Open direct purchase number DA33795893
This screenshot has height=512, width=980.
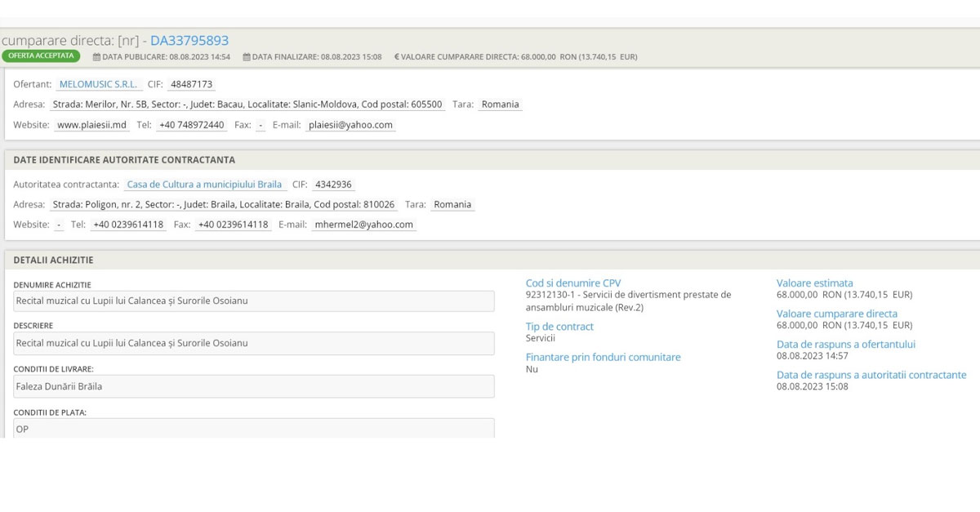pyautogui.click(x=189, y=40)
